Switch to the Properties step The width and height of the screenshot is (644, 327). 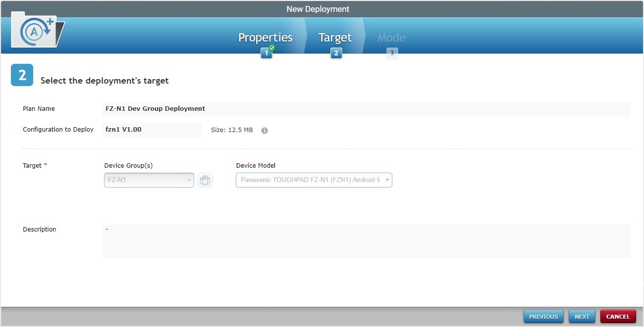point(265,37)
